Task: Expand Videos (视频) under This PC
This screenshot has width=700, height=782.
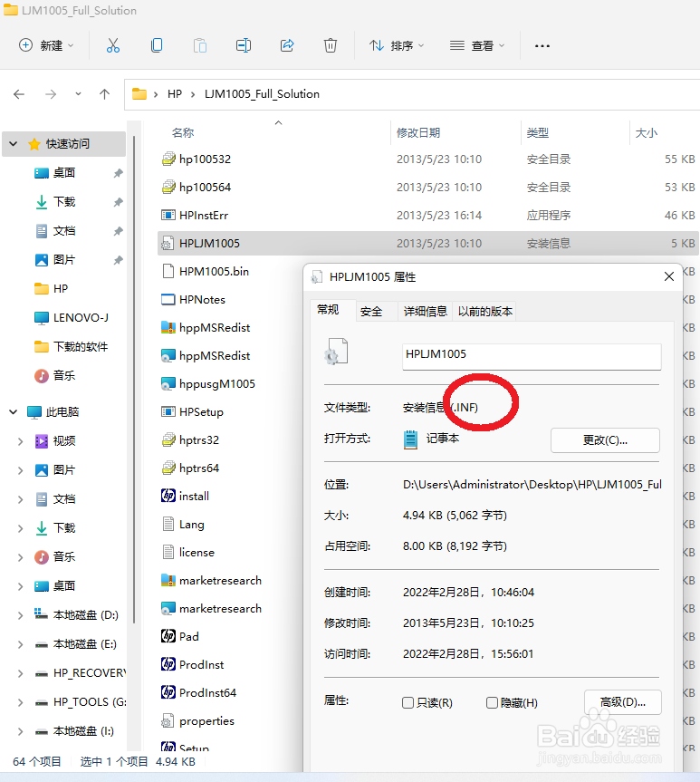Action: tap(20, 441)
